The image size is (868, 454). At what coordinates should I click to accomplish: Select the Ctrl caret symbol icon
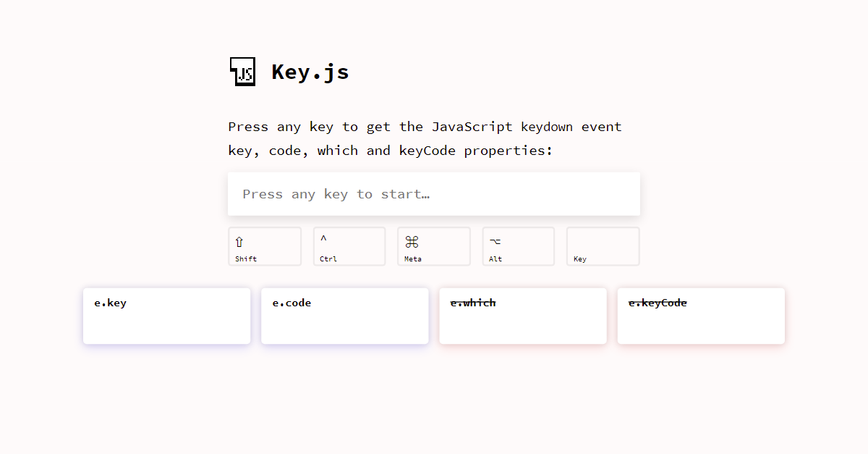pyautogui.click(x=323, y=239)
